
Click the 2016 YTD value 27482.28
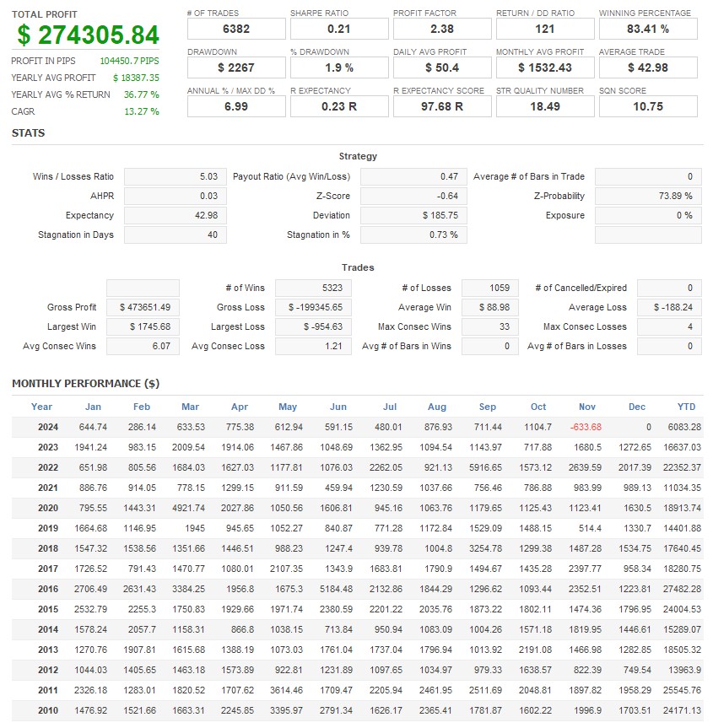pyautogui.click(x=682, y=589)
